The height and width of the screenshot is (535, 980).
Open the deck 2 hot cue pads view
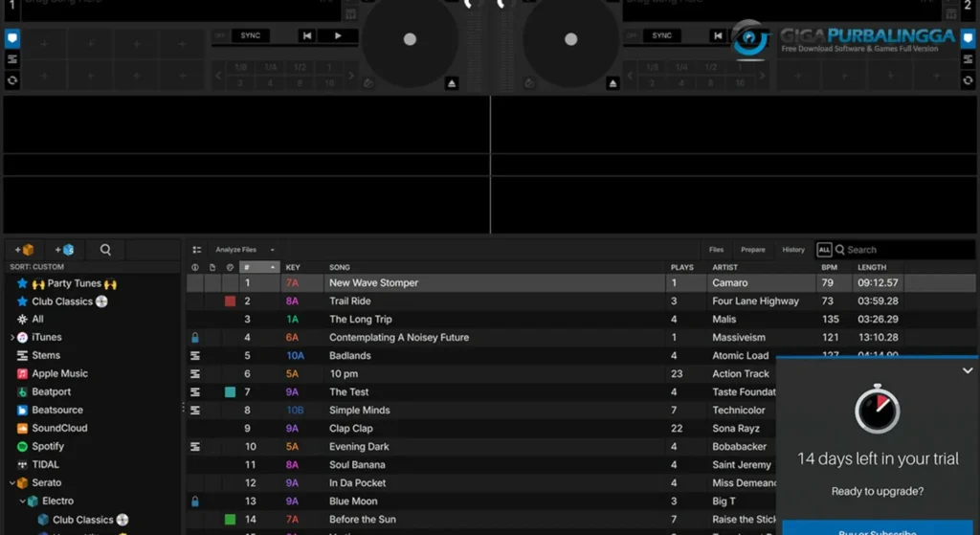click(x=968, y=38)
